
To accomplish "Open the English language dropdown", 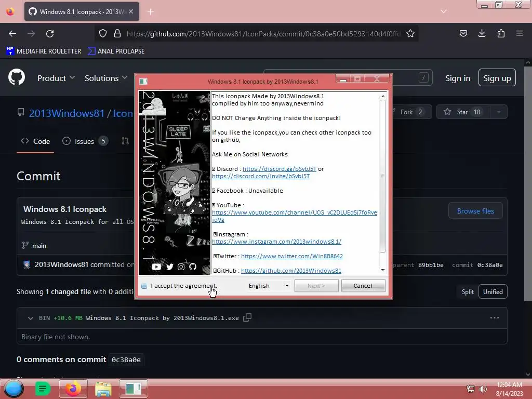I will click(269, 286).
